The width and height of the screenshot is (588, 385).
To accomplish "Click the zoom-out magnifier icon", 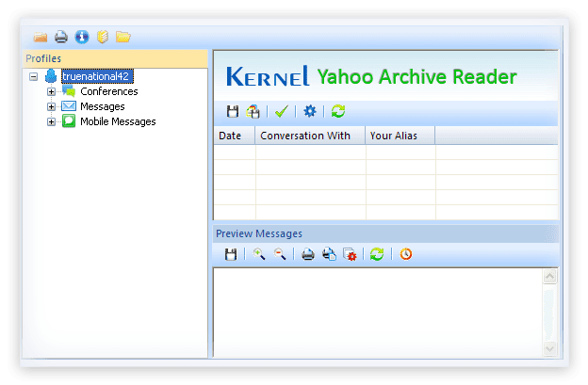I will tap(280, 254).
